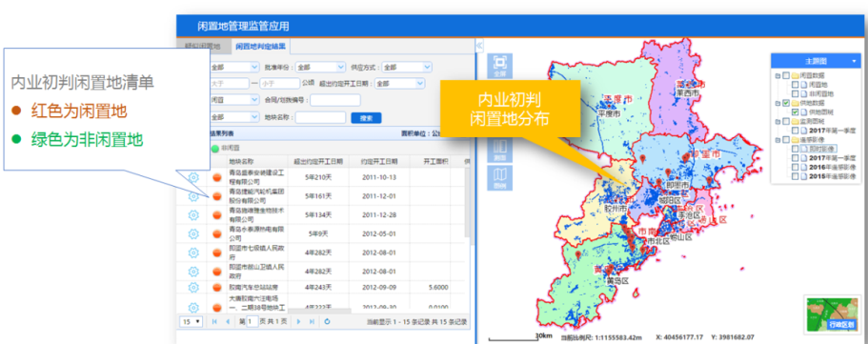Jump to the first page in the pager

(214, 321)
